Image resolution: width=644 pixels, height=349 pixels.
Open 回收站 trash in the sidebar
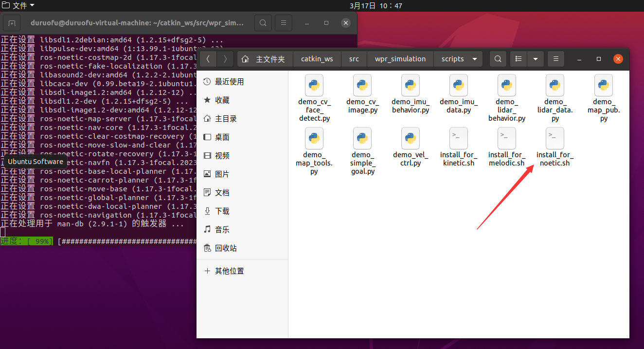pyautogui.click(x=225, y=248)
